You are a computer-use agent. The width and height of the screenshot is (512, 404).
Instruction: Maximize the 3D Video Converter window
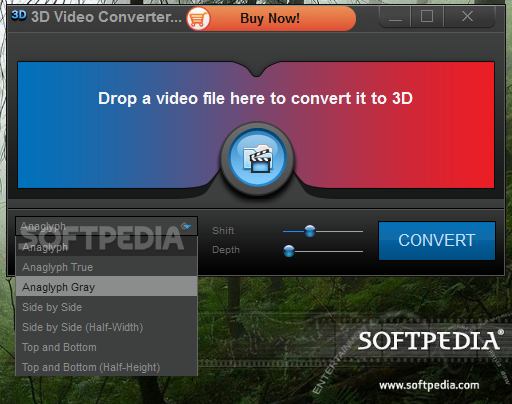pyautogui.click(x=427, y=17)
